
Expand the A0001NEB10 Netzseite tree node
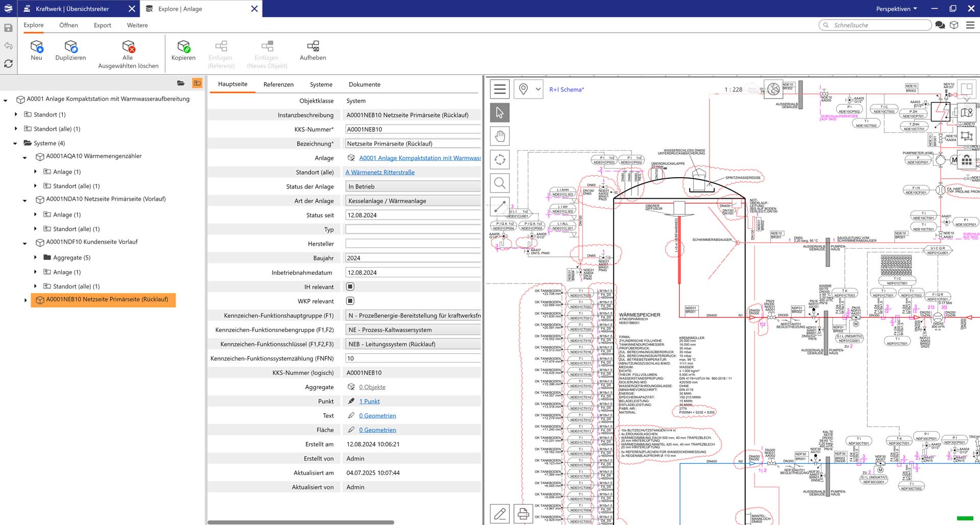coord(26,300)
